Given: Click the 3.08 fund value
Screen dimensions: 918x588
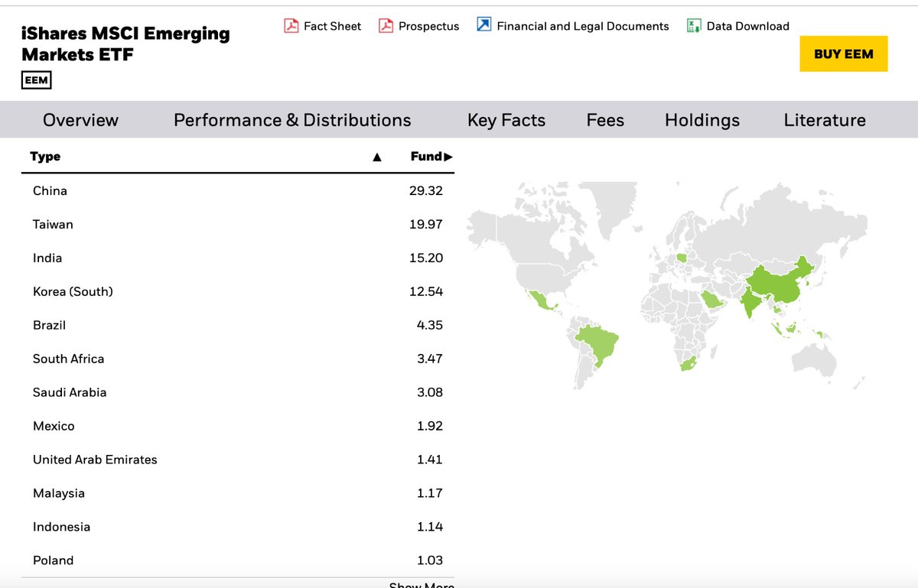Looking at the screenshot, I should [x=430, y=392].
